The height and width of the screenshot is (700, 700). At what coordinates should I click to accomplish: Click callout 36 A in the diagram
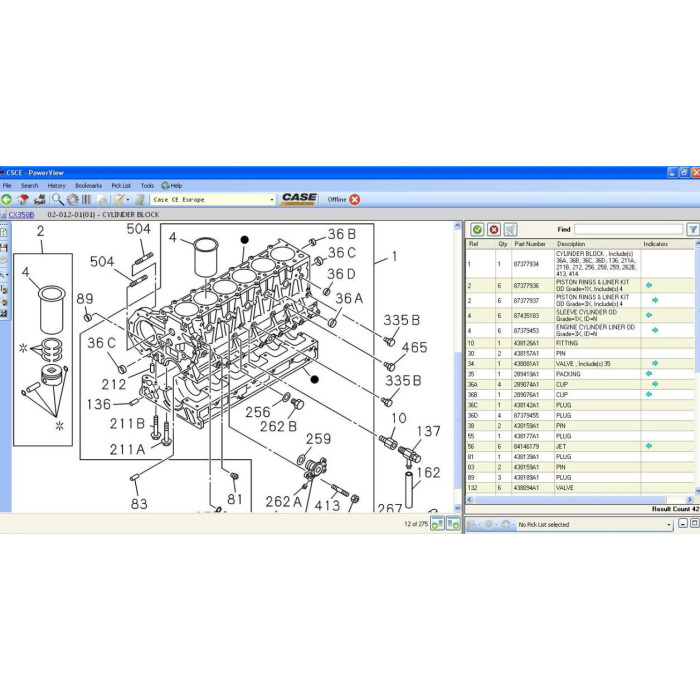pyautogui.click(x=349, y=298)
